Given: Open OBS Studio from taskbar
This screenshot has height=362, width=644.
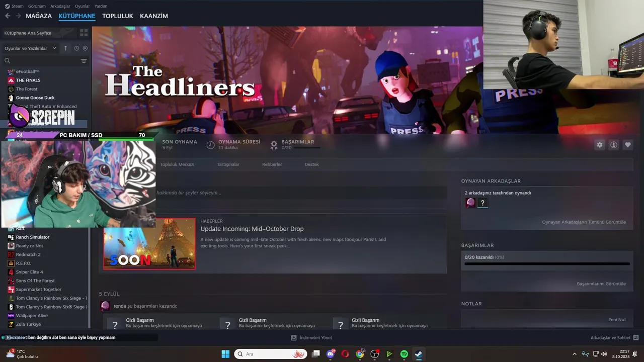Looking at the screenshot, I should (x=375, y=354).
